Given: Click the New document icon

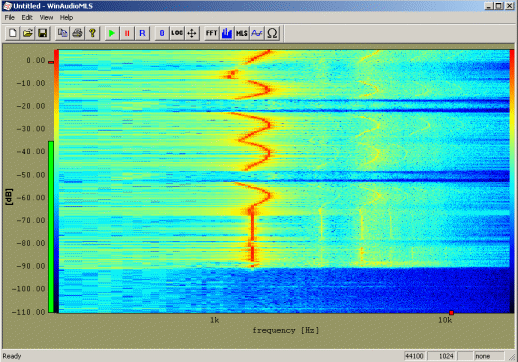Looking at the screenshot, I should coord(13,33).
